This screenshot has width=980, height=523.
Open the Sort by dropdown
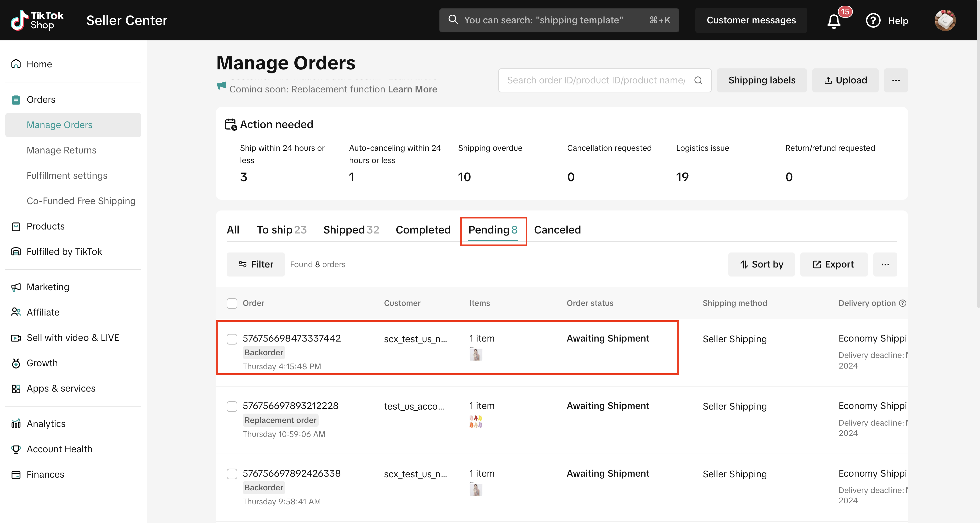[761, 264]
